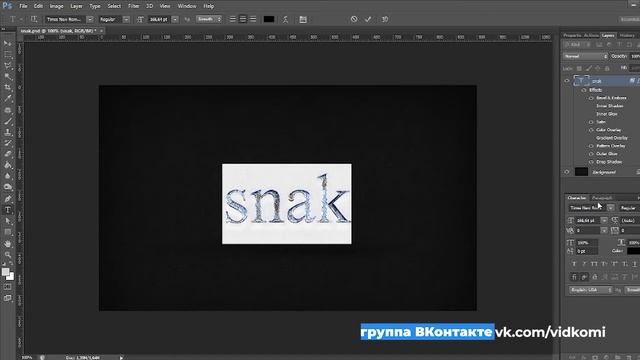The height and width of the screenshot is (360, 640).
Task: Select the Dodge tool
Action: click(8, 187)
